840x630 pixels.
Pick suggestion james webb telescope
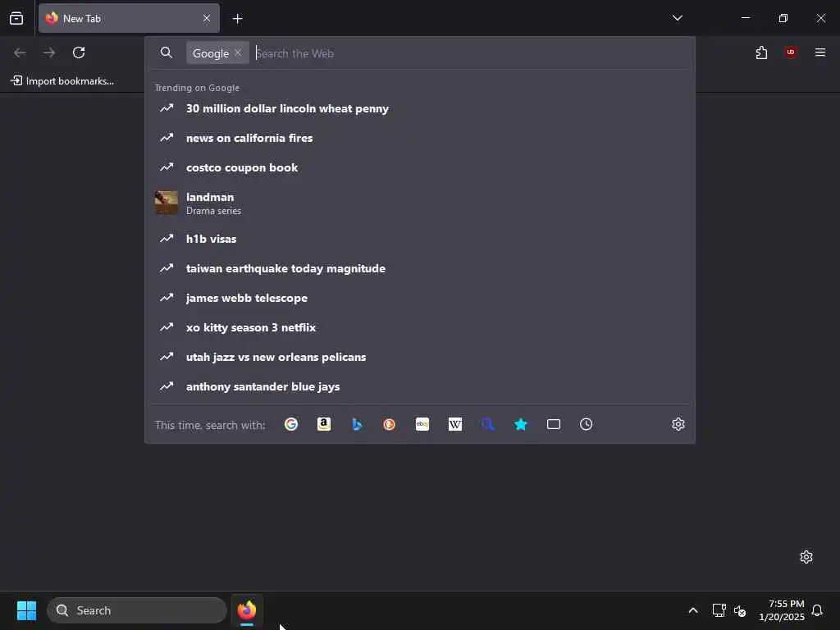(420, 297)
